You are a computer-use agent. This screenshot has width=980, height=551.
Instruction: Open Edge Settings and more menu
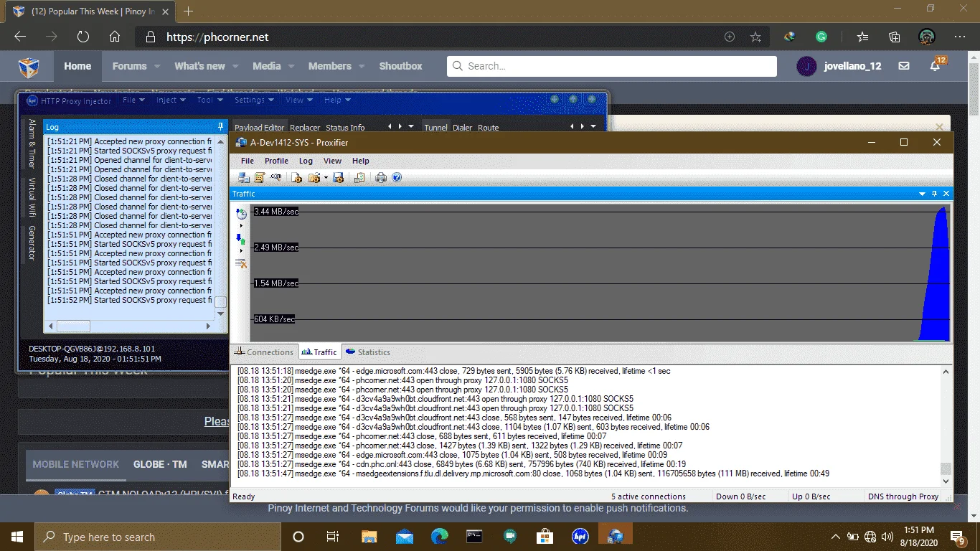tap(960, 37)
